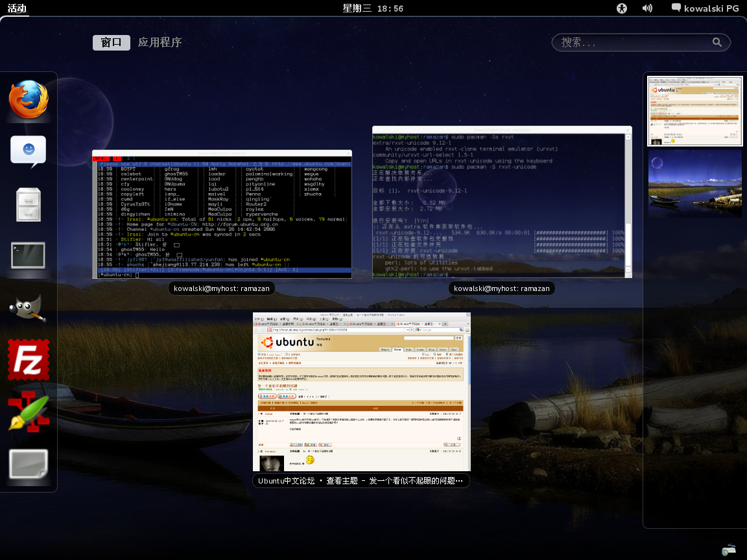
Task: Open the keyboard input method tray icon
Action: pyautogui.click(x=729, y=550)
